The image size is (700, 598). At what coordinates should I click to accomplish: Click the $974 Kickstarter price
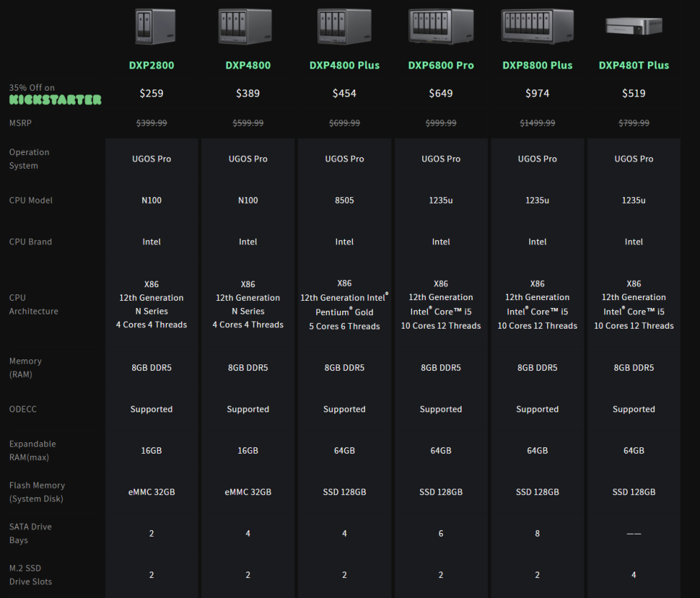coord(537,94)
